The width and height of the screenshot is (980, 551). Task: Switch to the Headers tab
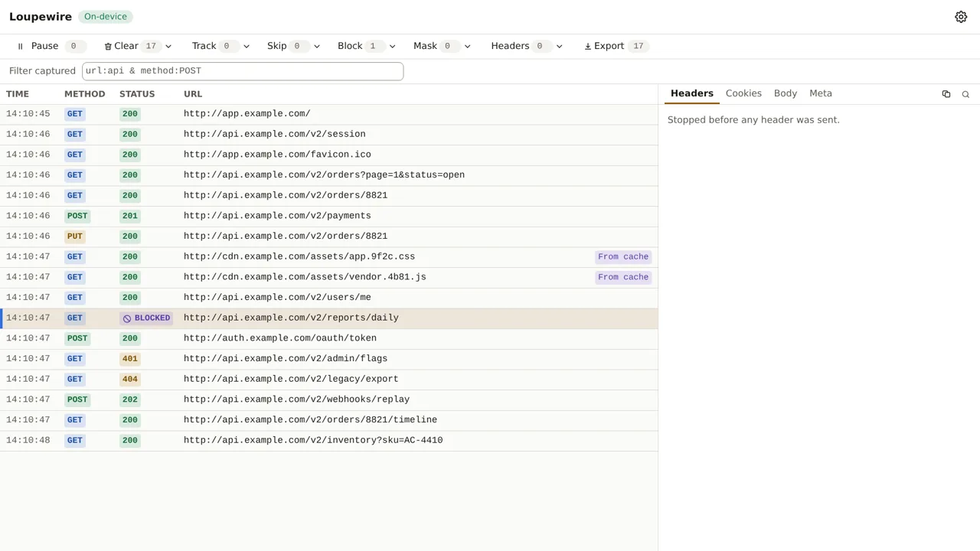pyautogui.click(x=692, y=93)
